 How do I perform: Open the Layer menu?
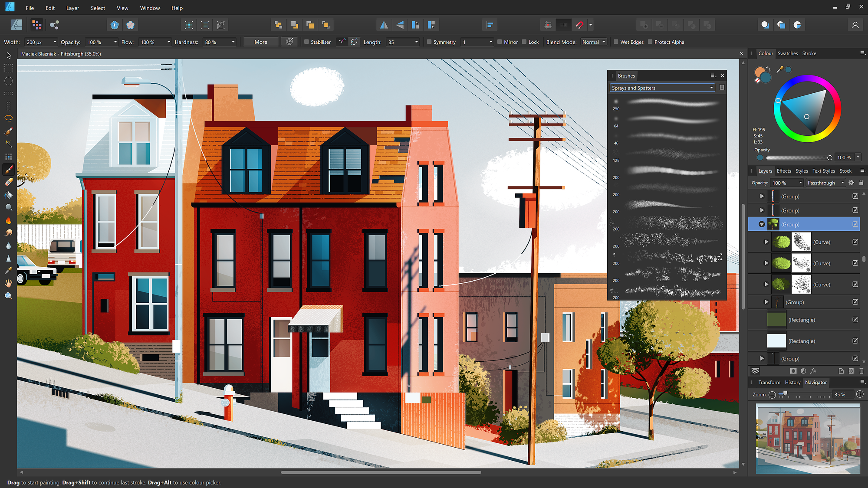72,8
